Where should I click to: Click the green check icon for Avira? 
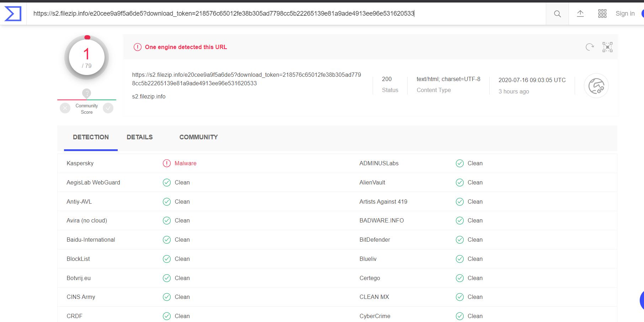tap(167, 220)
